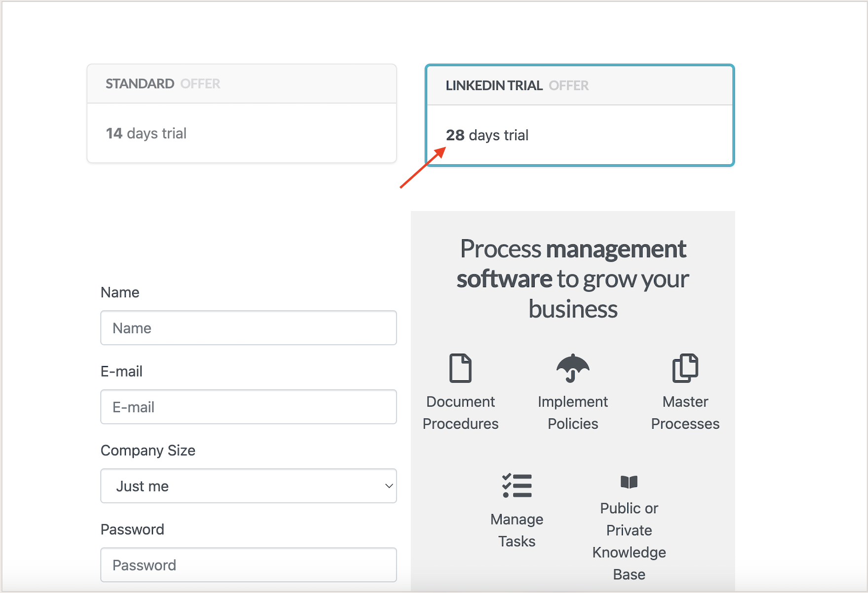The width and height of the screenshot is (868, 593).
Task: Click the Document Procedures file icon
Action: [x=460, y=369]
